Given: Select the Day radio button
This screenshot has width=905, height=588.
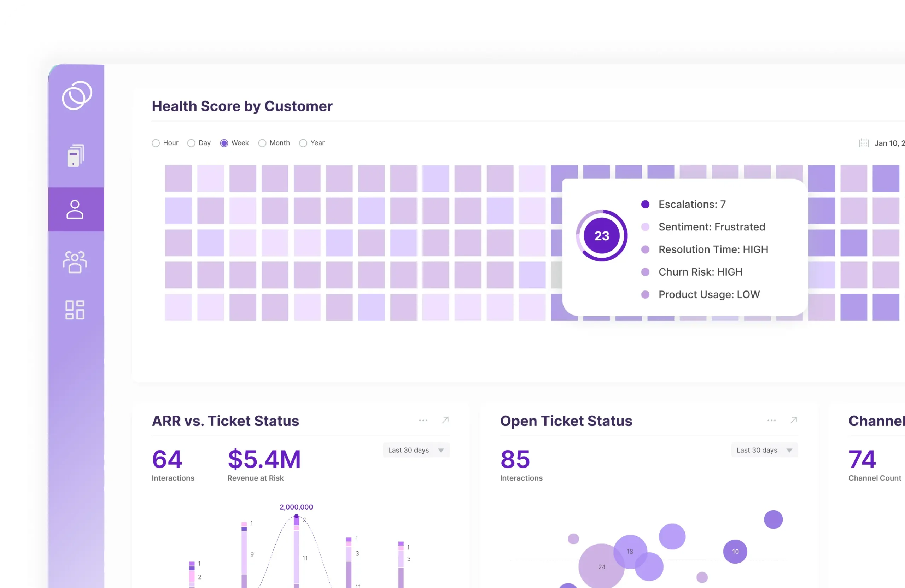Looking at the screenshot, I should point(191,143).
